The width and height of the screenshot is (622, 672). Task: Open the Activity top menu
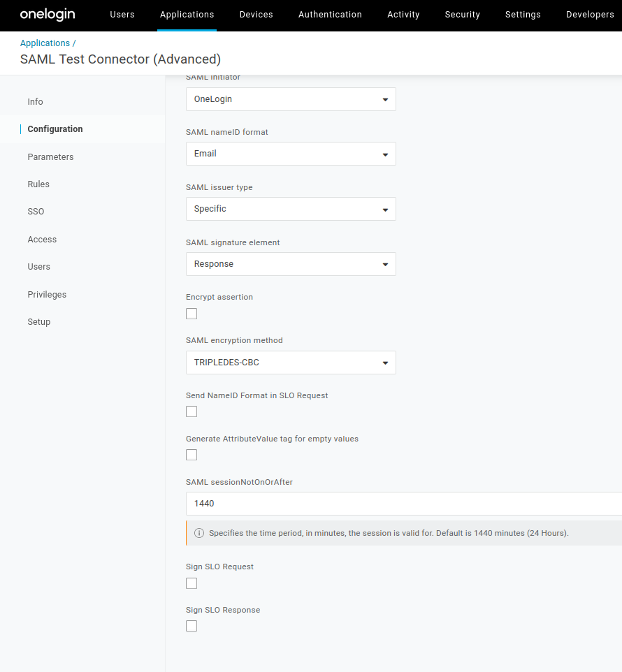pyautogui.click(x=403, y=15)
